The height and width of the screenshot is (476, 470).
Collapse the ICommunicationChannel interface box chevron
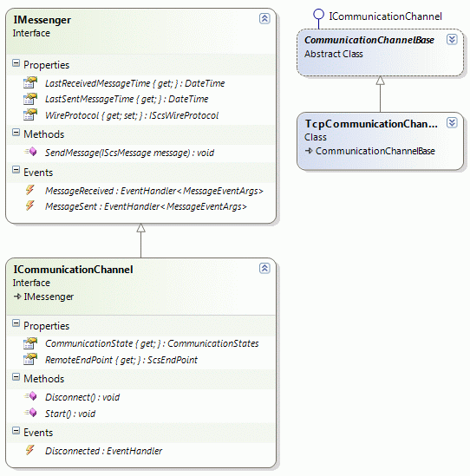(264, 269)
